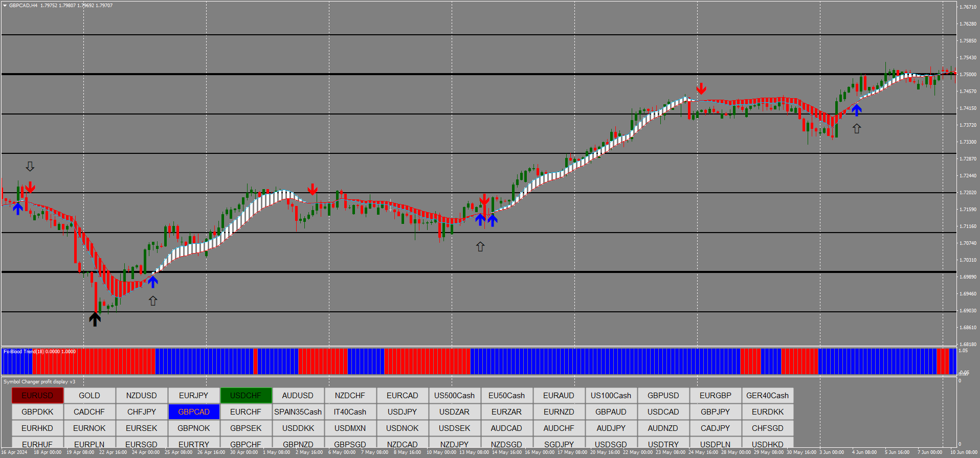Open the AUDNZD symbol chart
The image size is (980, 458).
point(663,428)
